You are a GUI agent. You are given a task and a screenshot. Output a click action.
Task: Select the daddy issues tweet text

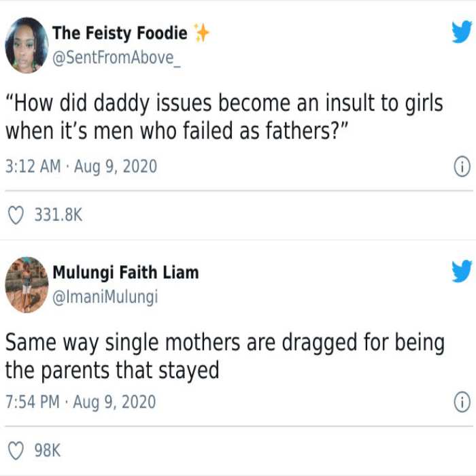[224, 117]
